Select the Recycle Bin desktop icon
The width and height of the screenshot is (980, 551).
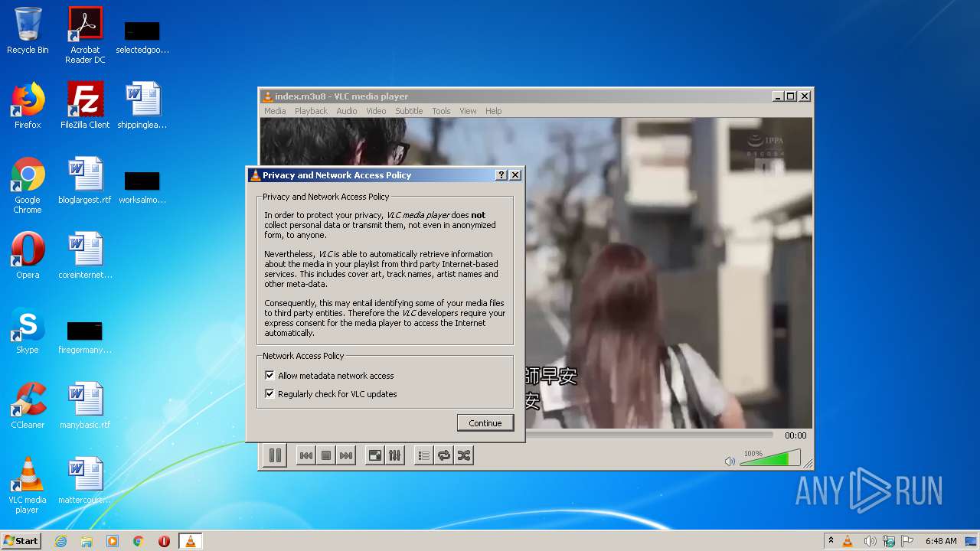(28, 31)
